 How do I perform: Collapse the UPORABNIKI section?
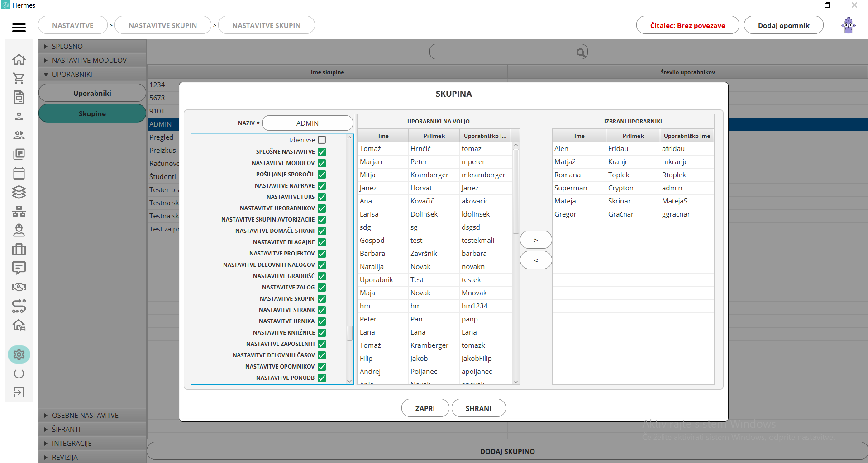point(92,74)
